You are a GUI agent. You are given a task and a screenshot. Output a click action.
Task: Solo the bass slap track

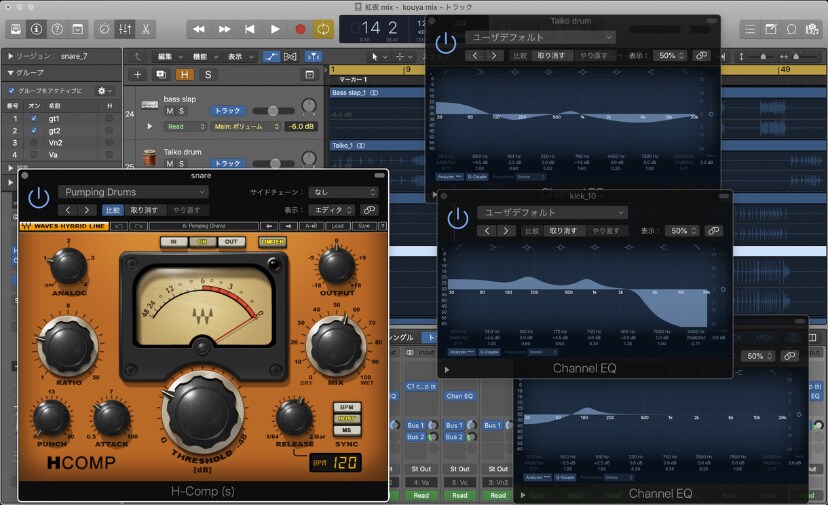[182, 111]
